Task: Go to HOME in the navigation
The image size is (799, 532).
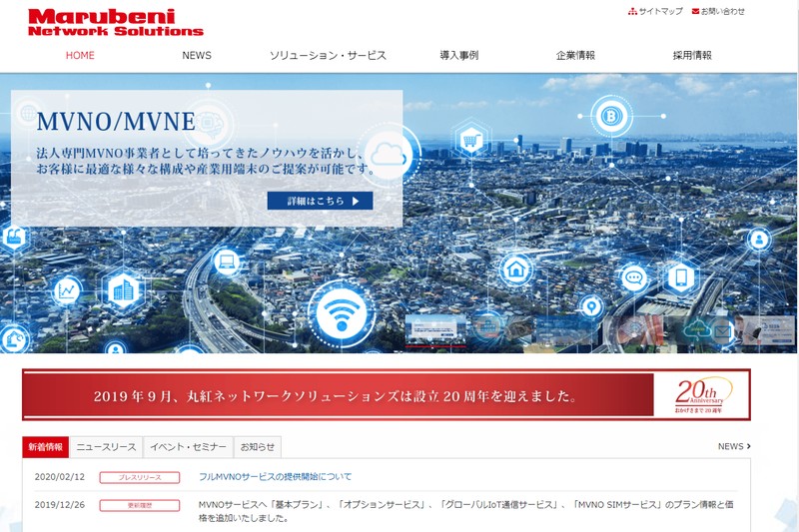Action: (x=80, y=55)
